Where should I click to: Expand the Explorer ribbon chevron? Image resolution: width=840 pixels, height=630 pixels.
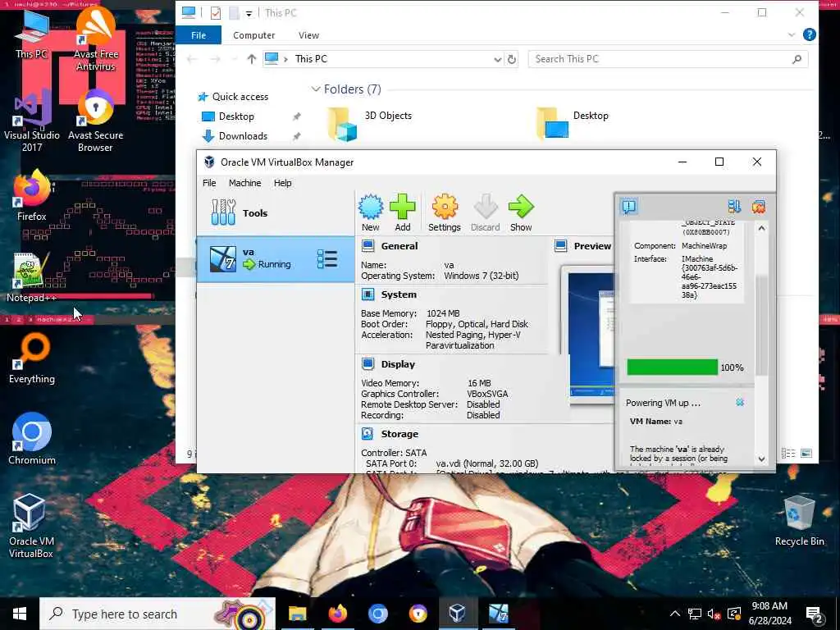pyautogui.click(x=792, y=34)
